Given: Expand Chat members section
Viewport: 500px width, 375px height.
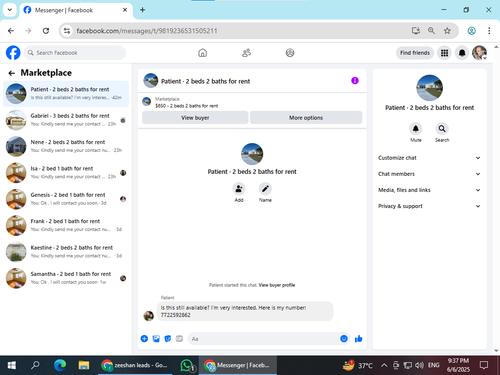Looking at the screenshot, I should click(429, 174).
